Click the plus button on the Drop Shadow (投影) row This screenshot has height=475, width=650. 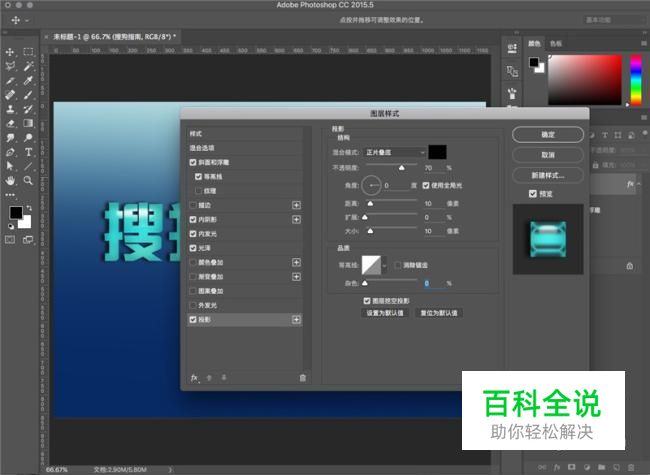point(296,320)
